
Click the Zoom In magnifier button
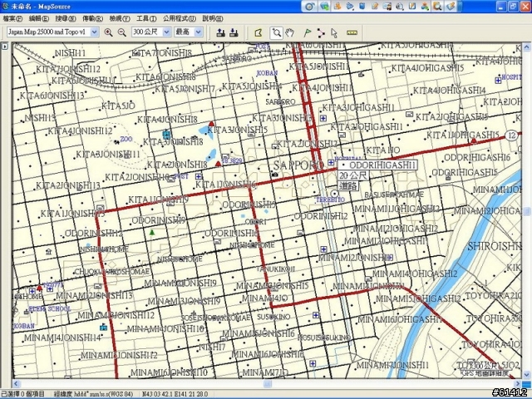[109, 32]
